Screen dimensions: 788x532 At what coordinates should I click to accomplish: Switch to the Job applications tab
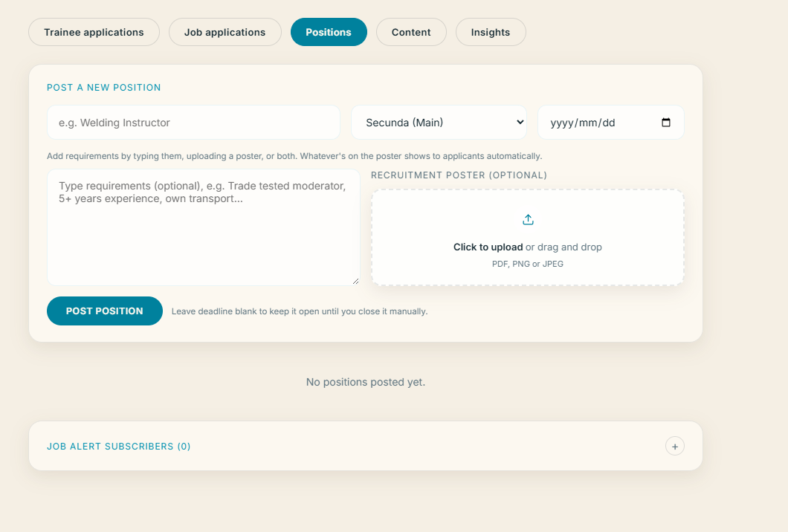pos(225,32)
